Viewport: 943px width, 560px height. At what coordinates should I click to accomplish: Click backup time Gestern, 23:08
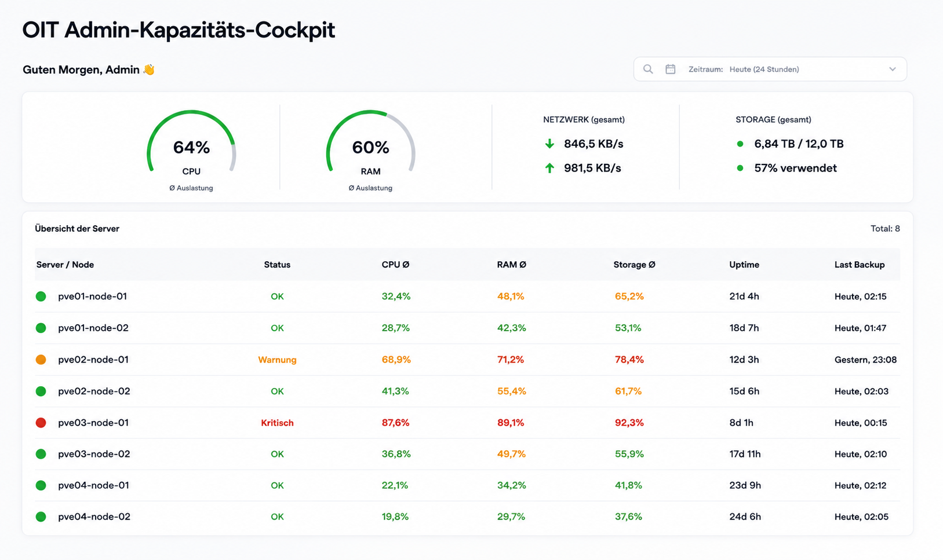tap(865, 360)
